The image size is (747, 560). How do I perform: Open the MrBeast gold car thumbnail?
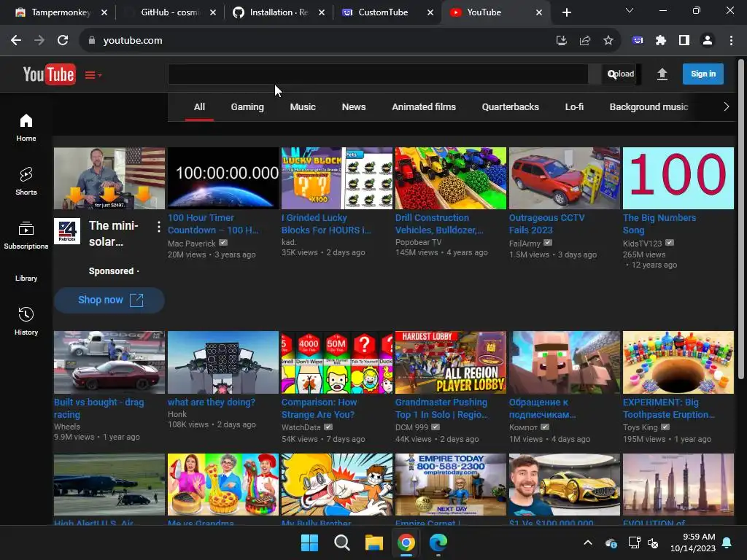565,484
